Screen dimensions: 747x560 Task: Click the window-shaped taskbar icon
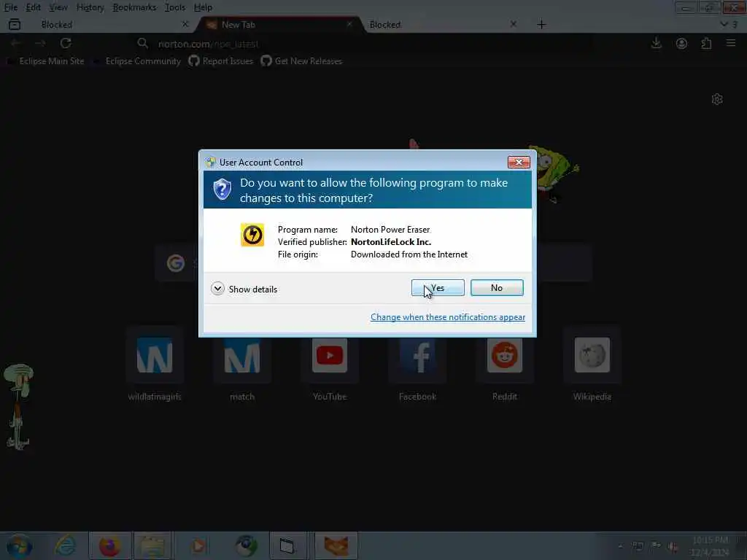(x=287, y=545)
